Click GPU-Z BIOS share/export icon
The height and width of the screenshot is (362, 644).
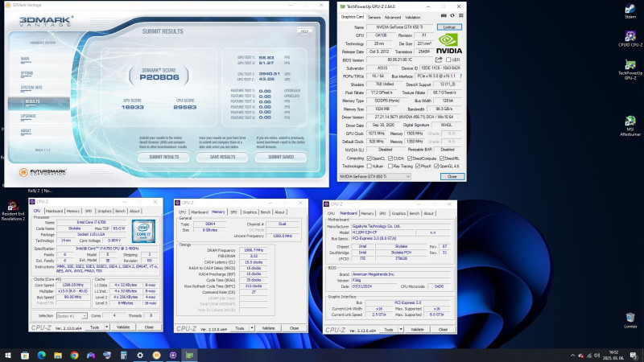(439, 60)
